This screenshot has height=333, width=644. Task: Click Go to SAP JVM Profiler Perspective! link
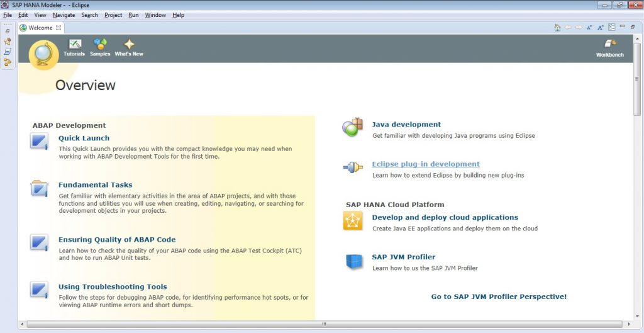(499, 296)
